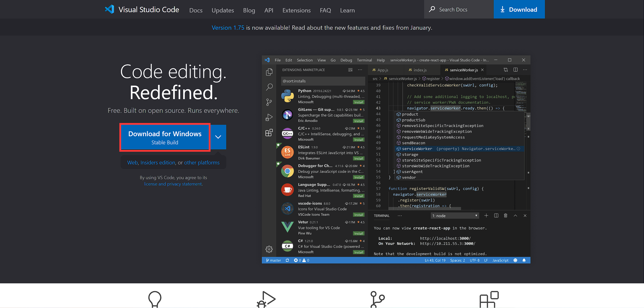Select the Explorer files icon in activity bar
644x308 pixels.
pyautogui.click(x=269, y=72)
